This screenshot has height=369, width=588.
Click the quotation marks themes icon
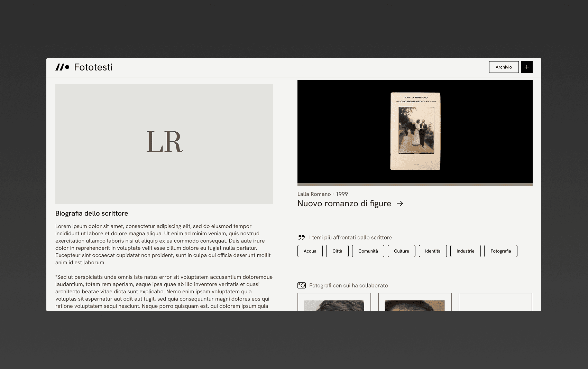pos(302,237)
